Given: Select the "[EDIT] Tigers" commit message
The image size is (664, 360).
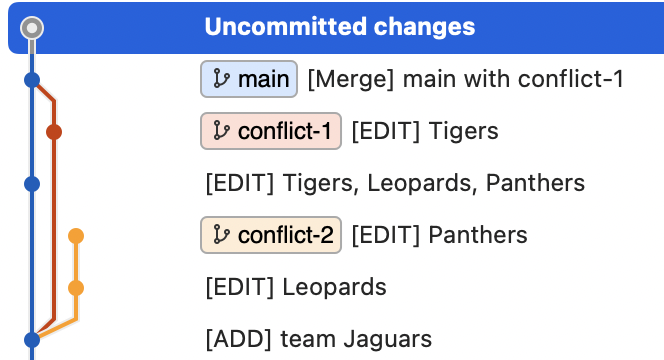Looking at the screenshot, I should coord(425,131).
